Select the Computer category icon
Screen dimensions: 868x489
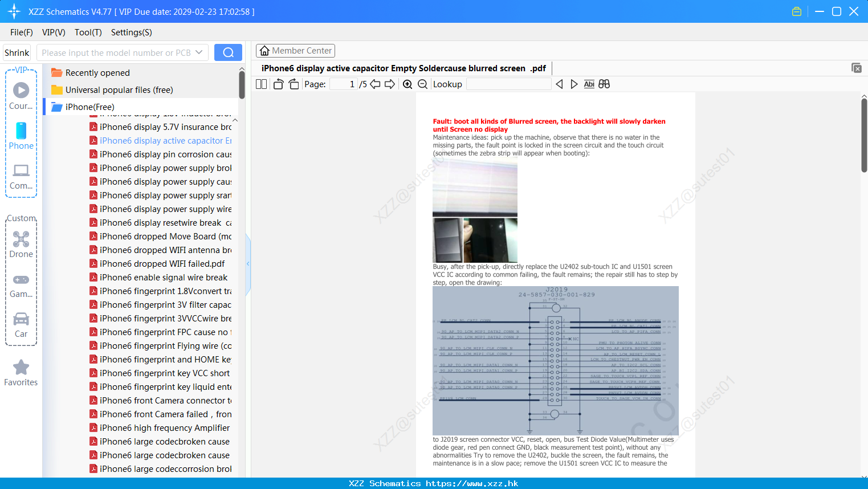tap(21, 177)
